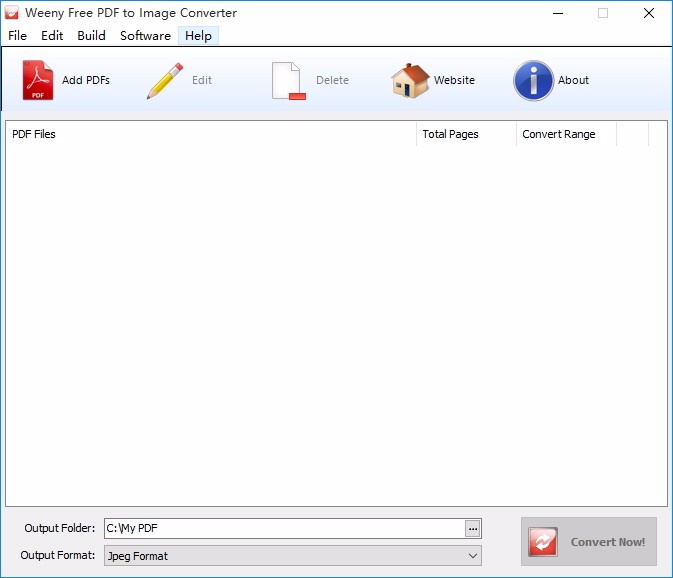Screen dimensions: 673x578
Task: Click the Delete page icon
Action: pyautogui.click(x=288, y=81)
